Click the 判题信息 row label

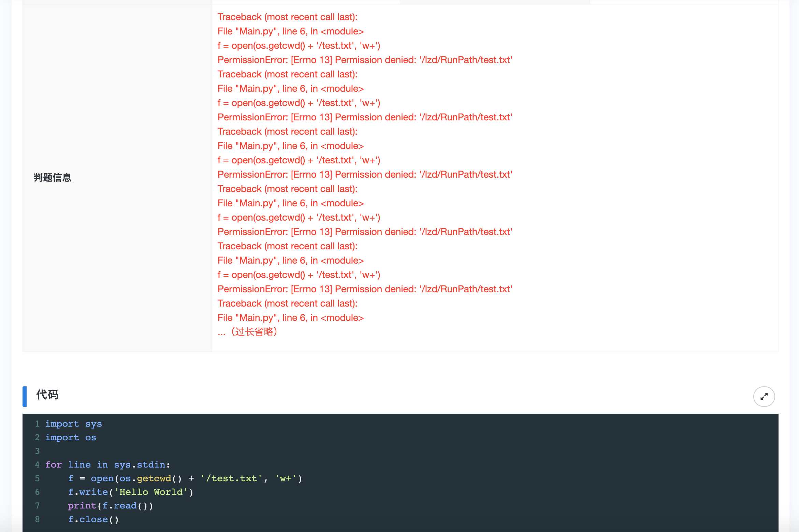click(52, 178)
